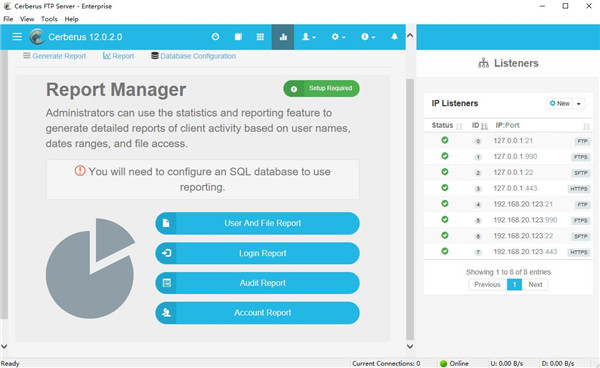Expand the dropdown arrow beside New

tap(579, 104)
